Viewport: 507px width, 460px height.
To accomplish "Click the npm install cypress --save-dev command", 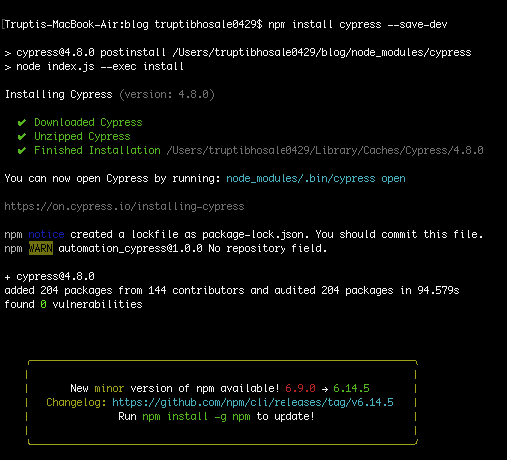I will (x=358, y=25).
